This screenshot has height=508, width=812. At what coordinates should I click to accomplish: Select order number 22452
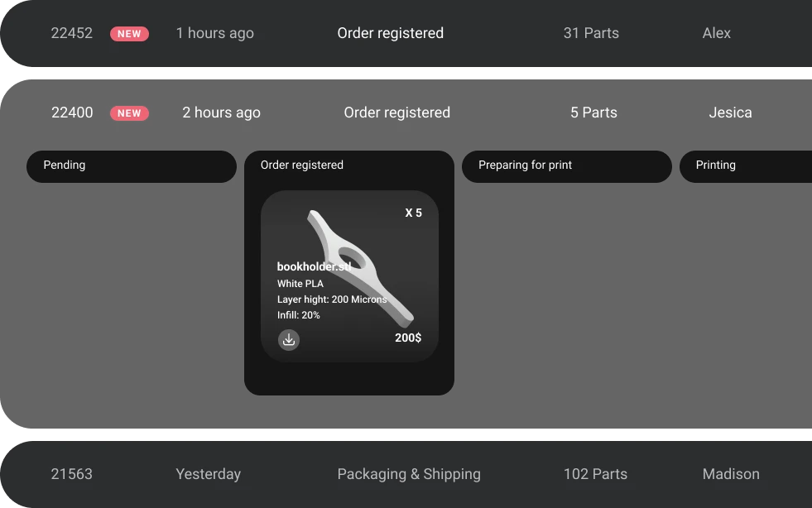point(72,34)
